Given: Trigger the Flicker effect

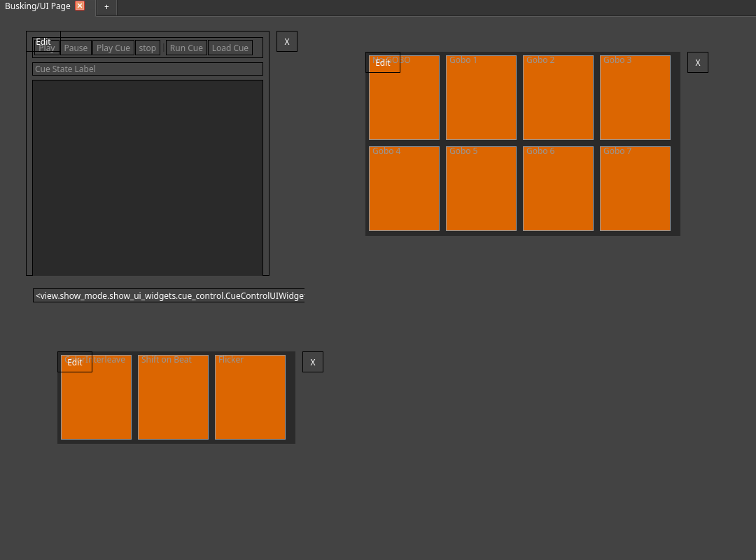Looking at the screenshot, I should point(250,397).
